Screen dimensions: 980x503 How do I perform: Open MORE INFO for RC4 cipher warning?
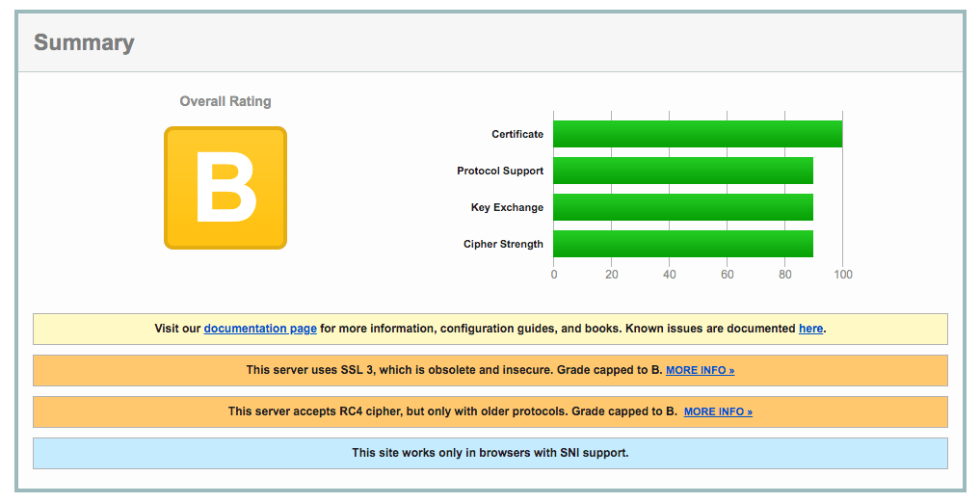pyautogui.click(x=718, y=411)
